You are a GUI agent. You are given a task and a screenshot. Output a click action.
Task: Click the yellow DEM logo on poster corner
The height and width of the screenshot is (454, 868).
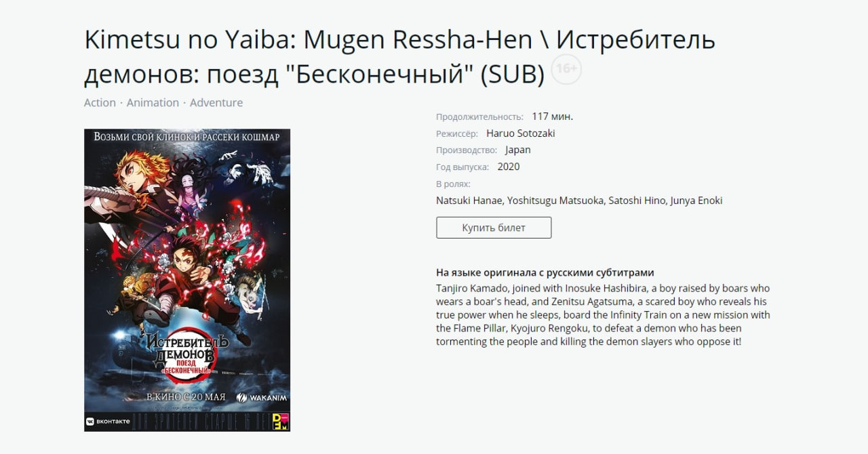tap(280, 421)
